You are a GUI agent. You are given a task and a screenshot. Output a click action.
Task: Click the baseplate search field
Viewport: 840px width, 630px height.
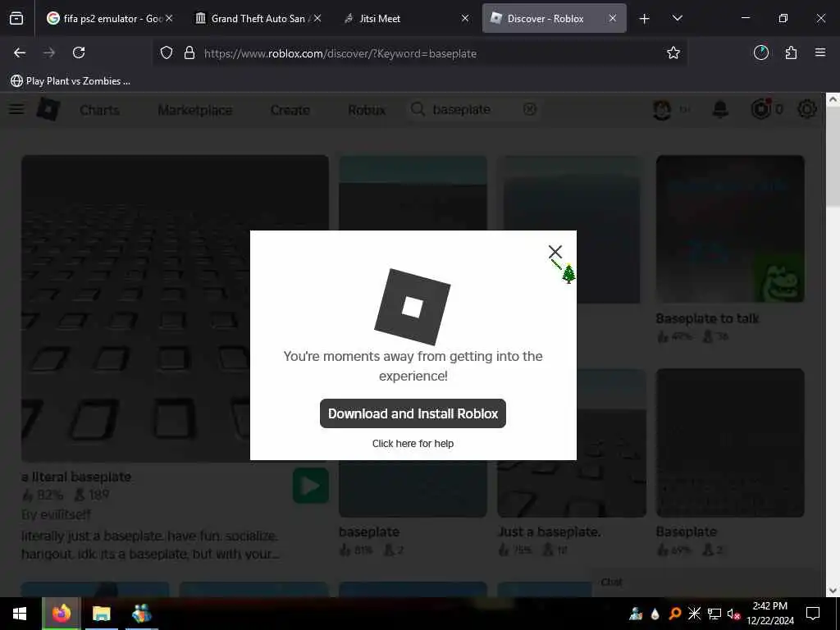coord(474,109)
